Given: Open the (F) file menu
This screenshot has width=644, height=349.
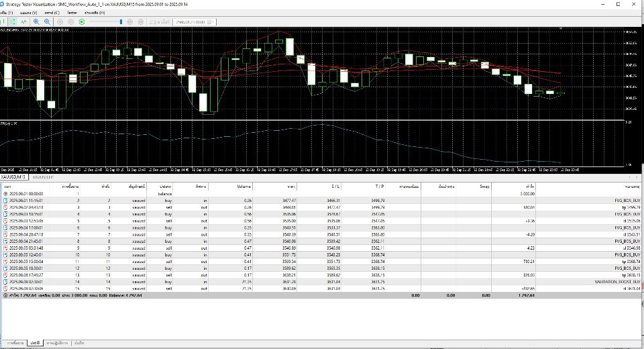Looking at the screenshot, I should (x=7, y=13).
